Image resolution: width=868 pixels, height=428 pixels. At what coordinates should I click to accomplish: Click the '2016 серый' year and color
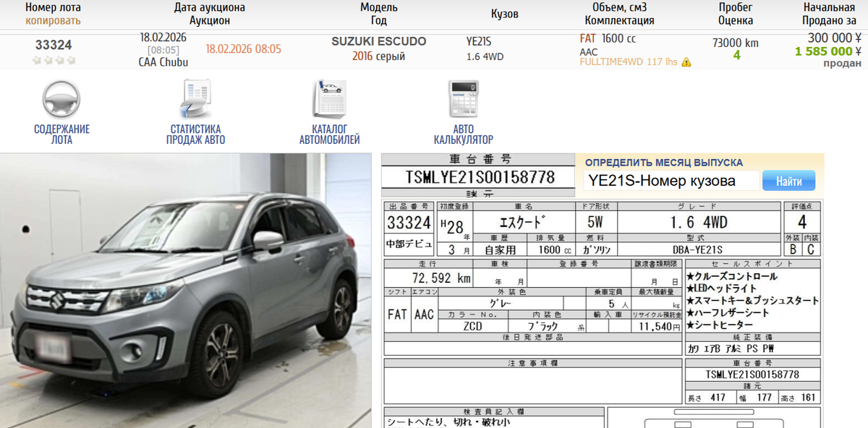coord(378,56)
